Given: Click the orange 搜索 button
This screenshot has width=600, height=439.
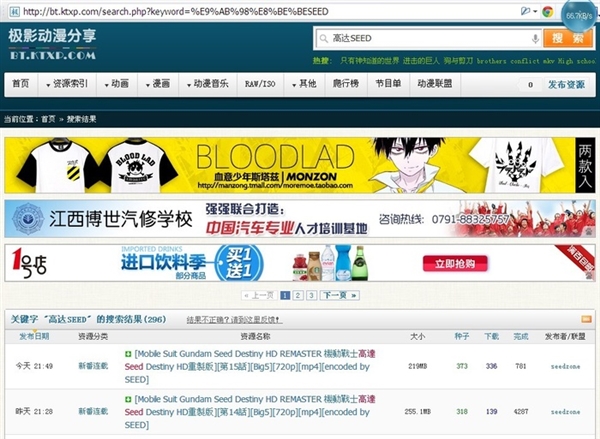Looking at the screenshot, I should pos(568,39).
